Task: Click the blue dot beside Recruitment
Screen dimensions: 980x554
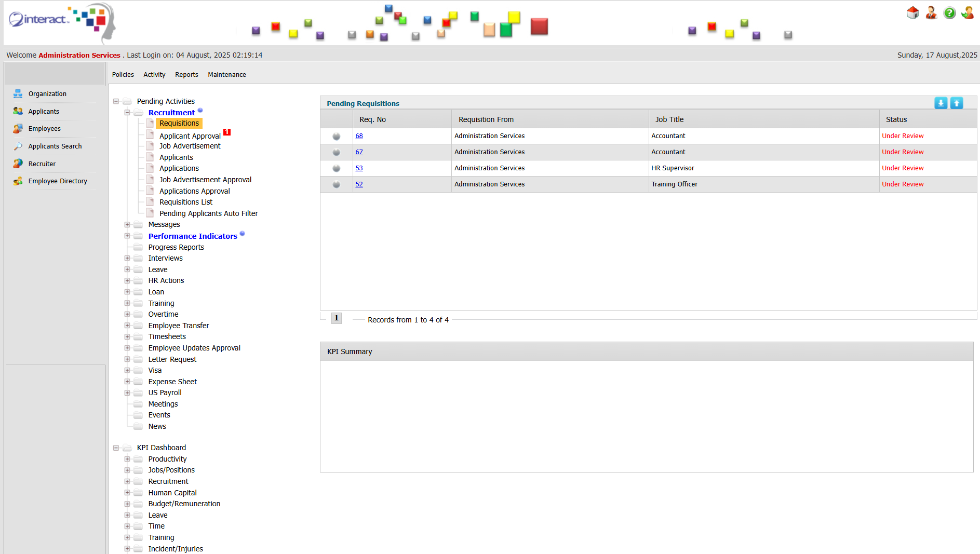Action: [200, 110]
